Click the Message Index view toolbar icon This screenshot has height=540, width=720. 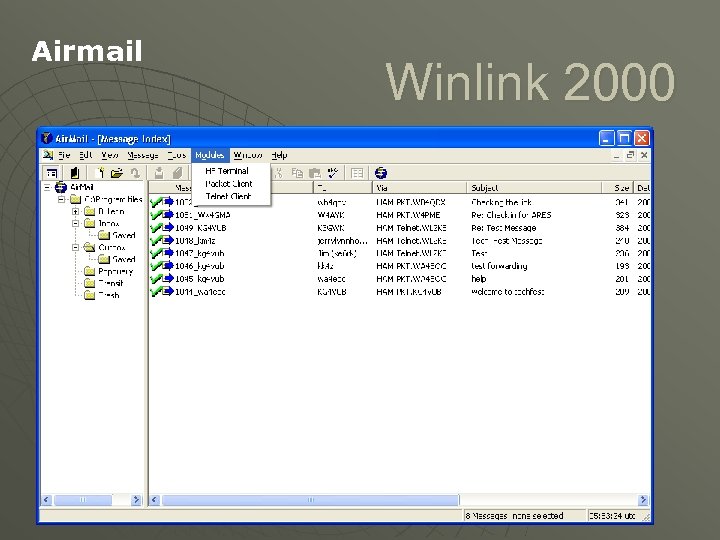(x=52, y=173)
